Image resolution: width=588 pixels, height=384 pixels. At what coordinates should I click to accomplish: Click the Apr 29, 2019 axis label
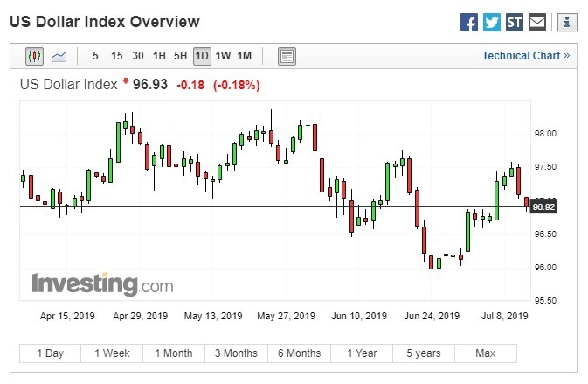click(x=141, y=316)
